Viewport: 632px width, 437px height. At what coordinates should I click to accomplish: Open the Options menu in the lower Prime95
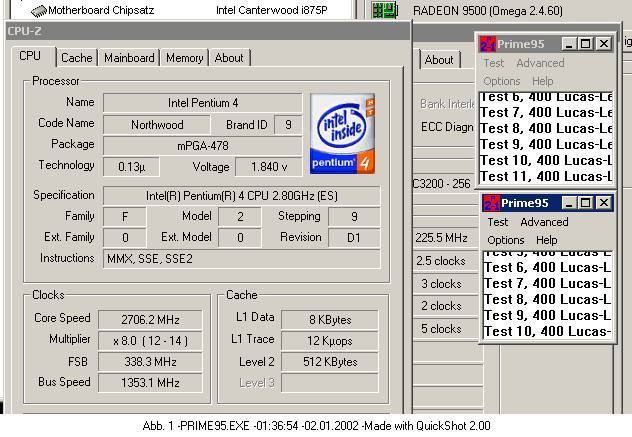(x=506, y=240)
